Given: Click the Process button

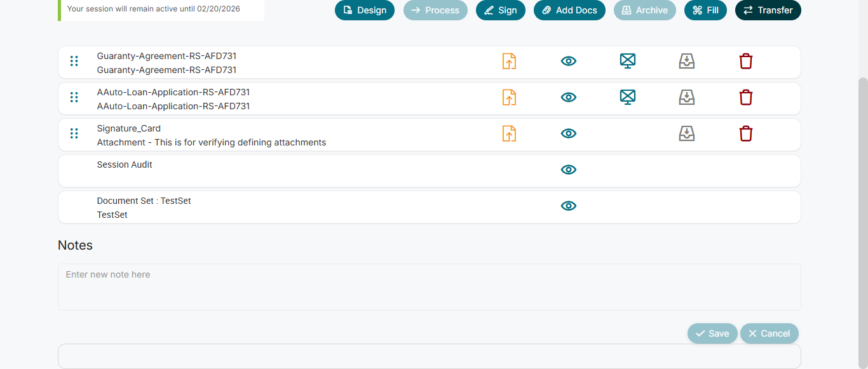Looking at the screenshot, I should pos(435,10).
